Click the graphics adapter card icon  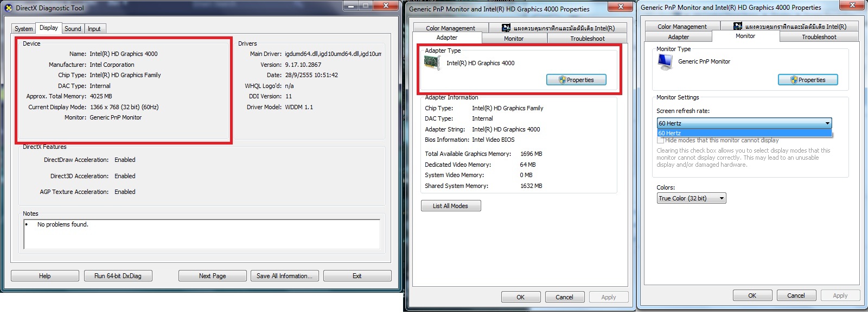432,63
